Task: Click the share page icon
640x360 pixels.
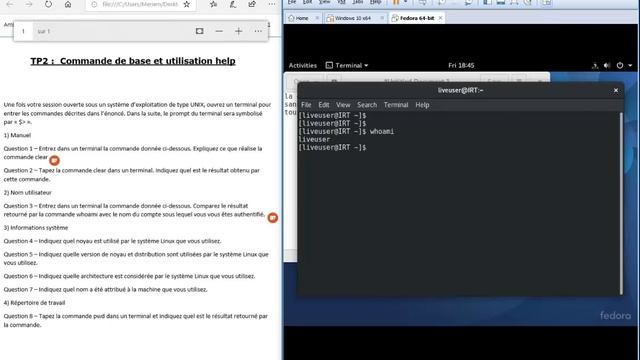Action: [x=252, y=4]
